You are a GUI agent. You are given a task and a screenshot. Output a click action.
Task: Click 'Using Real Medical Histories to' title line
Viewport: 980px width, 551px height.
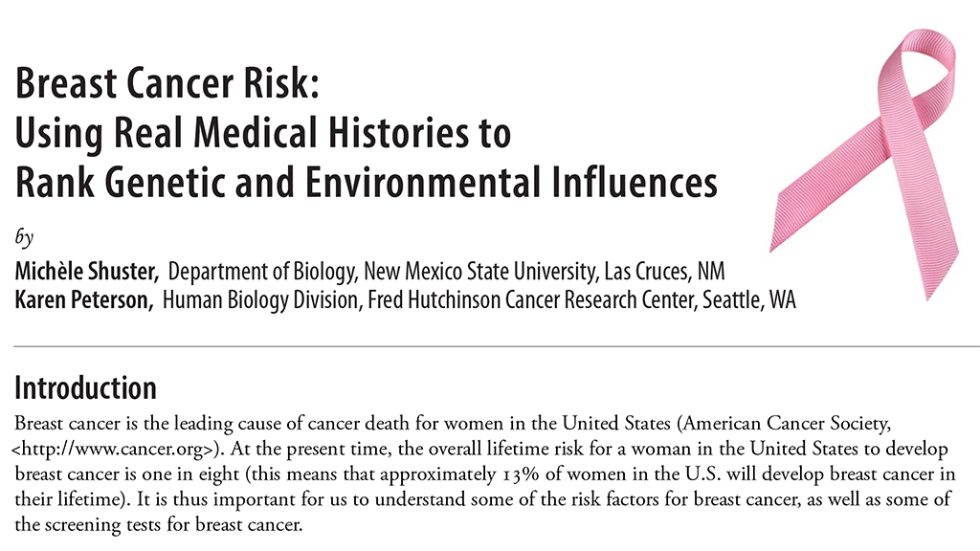[x=262, y=133]
